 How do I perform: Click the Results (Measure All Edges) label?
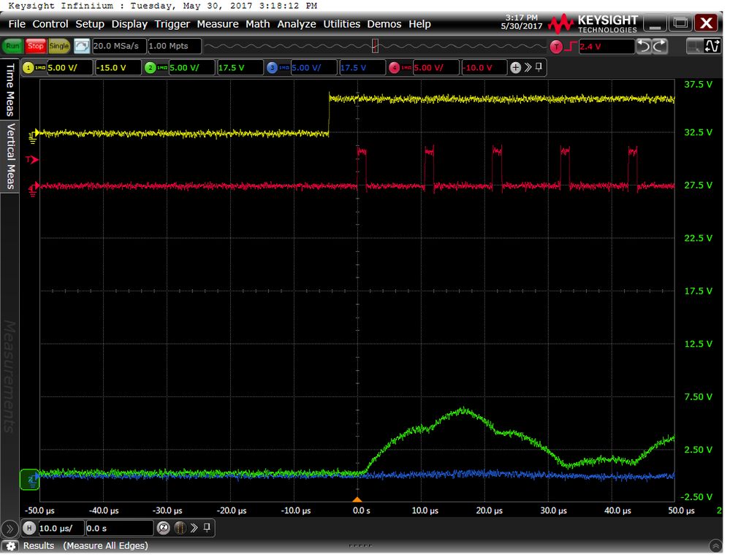85,546
